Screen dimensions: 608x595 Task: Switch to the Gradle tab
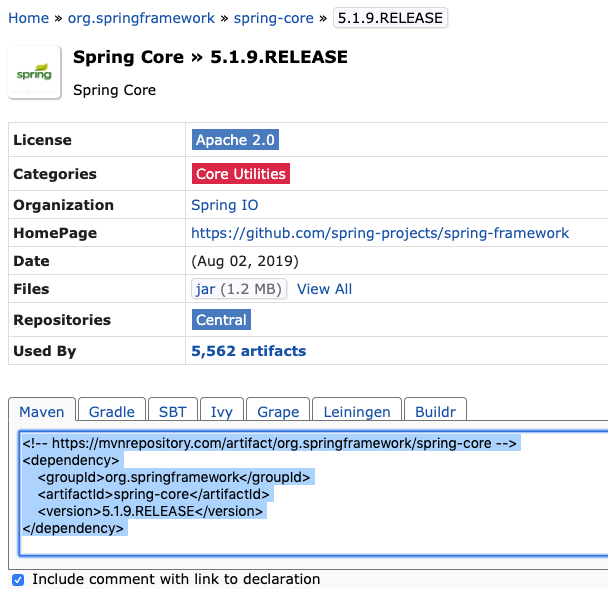[112, 411]
